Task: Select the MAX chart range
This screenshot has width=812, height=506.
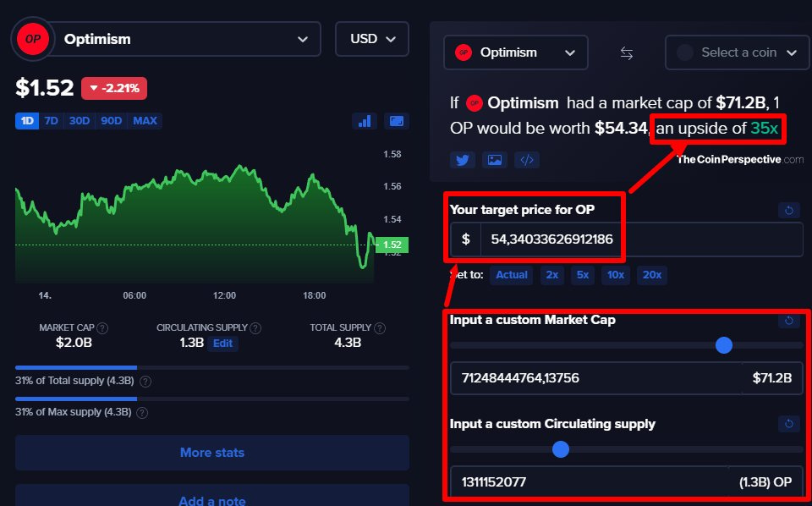Action: [145, 121]
